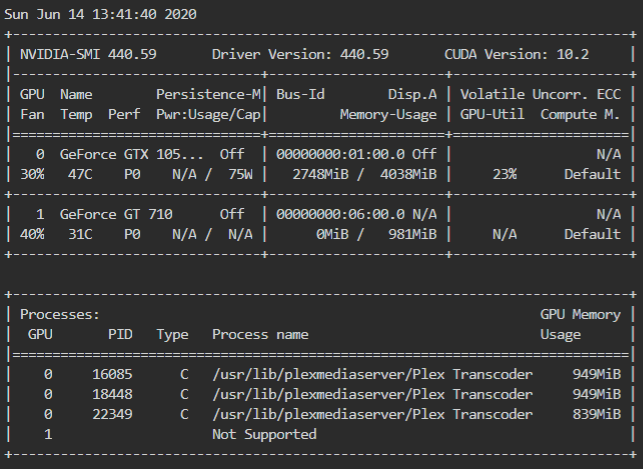Click the GeForce GTX 105... GPU name
This screenshot has width=643, height=469.
pyautogui.click(x=131, y=155)
